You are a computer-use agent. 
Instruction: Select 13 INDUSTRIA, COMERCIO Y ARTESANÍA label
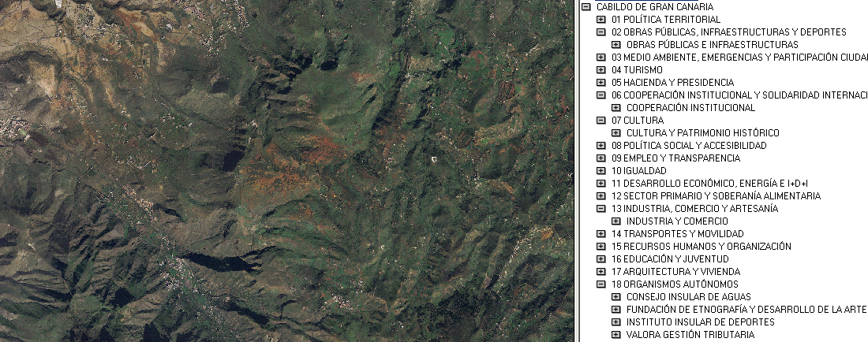point(694,209)
